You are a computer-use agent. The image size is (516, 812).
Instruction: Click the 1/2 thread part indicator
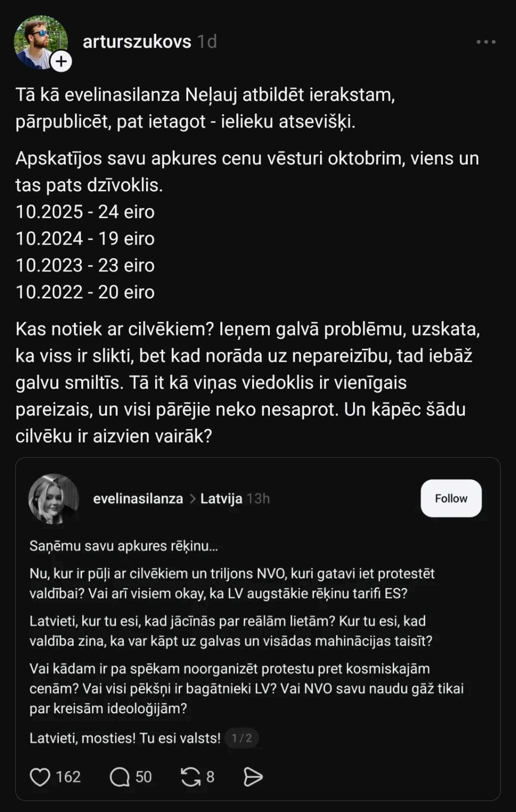(242, 738)
